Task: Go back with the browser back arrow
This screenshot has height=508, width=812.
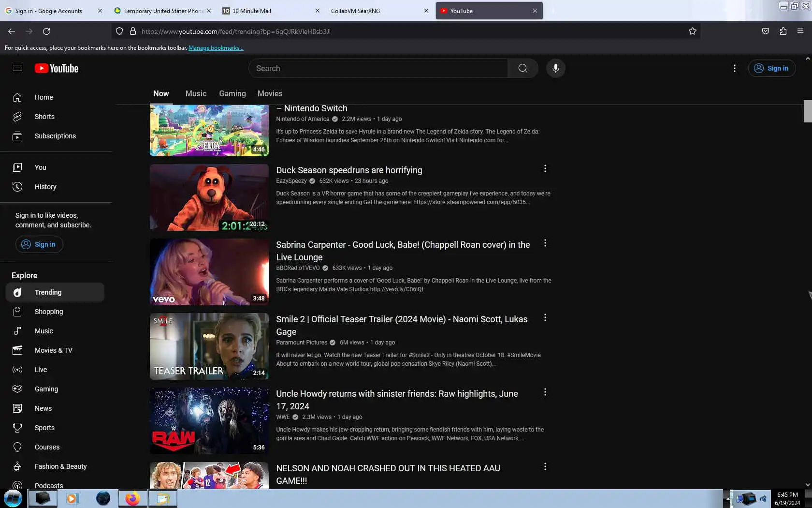Action: click(12, 31)
